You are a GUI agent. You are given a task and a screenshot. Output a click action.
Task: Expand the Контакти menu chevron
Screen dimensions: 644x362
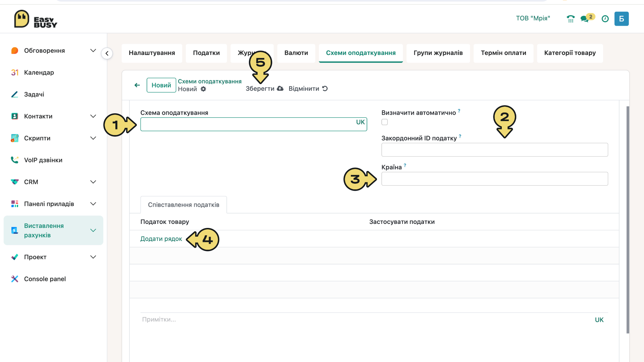[x=93, y=116]
